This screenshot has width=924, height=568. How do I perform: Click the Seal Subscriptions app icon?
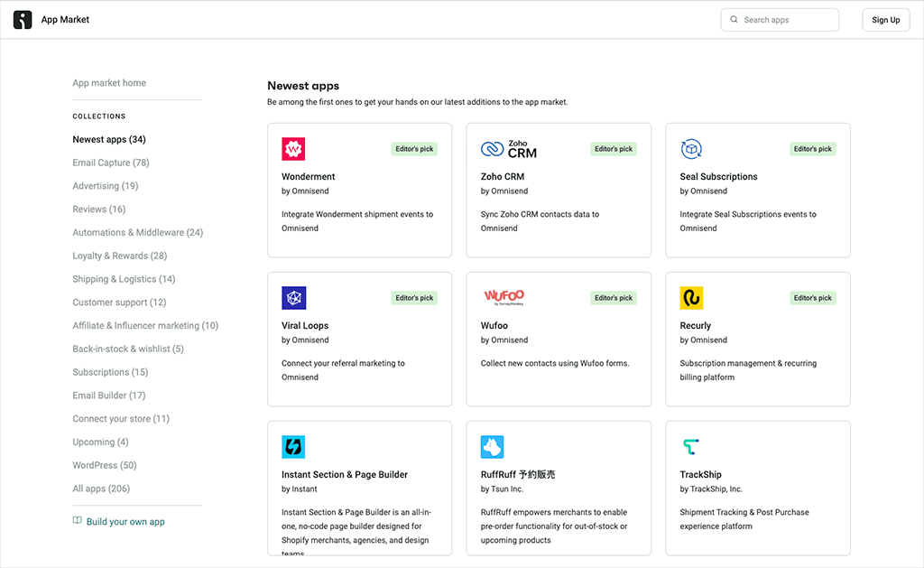[x=691, y=148]
